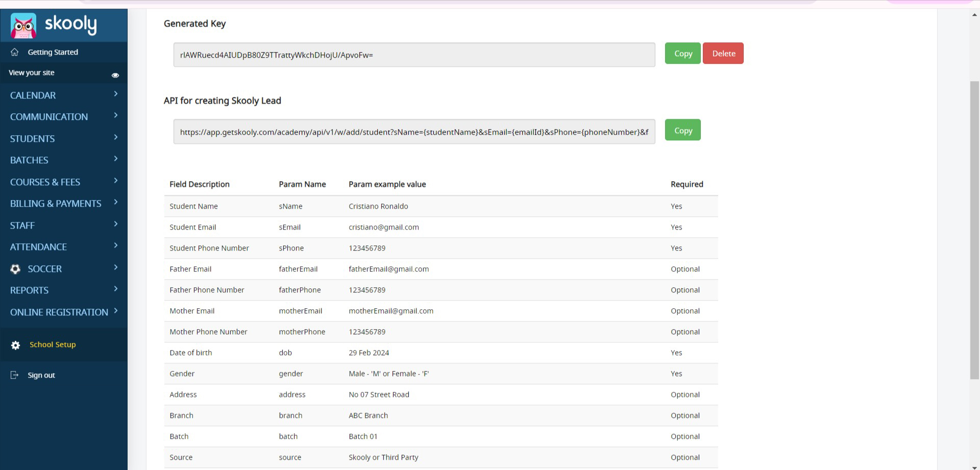Image resolution: width=980 pixels, height=470 pixels.
Task: Select the 'ABC Branch' example value
Action: pos(368,415)
